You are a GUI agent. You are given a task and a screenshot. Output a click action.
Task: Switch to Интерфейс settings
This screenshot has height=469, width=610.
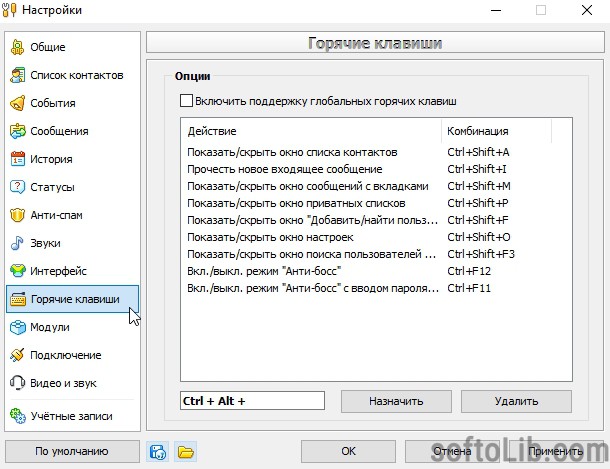point(72,271)
